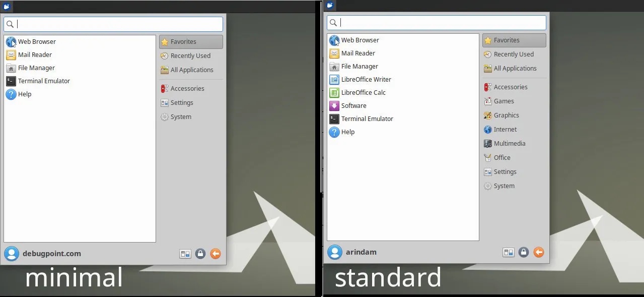Screen dimensions: 644x297
Task: Launch LibreOffice Calc
Action: (364, 92)
